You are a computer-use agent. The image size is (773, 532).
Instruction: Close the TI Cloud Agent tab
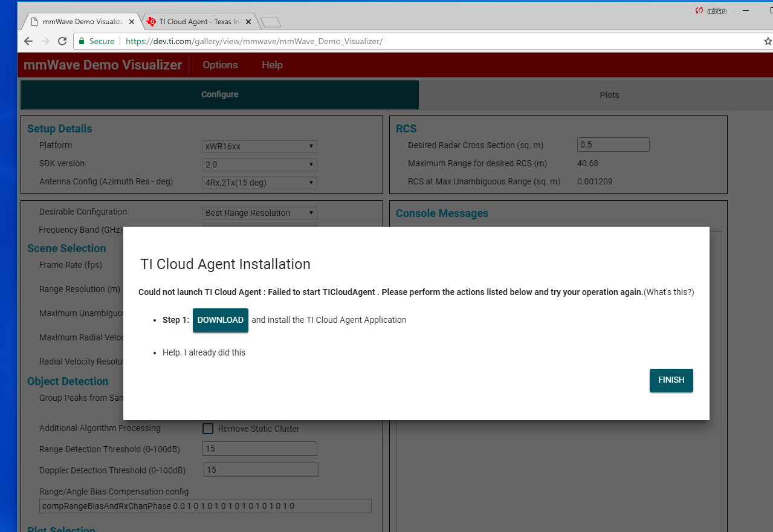pyautogui.click(x=249, y=22)
